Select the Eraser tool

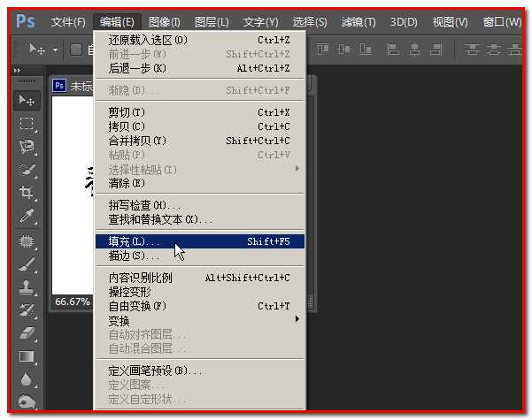click(x=27, y=332)
